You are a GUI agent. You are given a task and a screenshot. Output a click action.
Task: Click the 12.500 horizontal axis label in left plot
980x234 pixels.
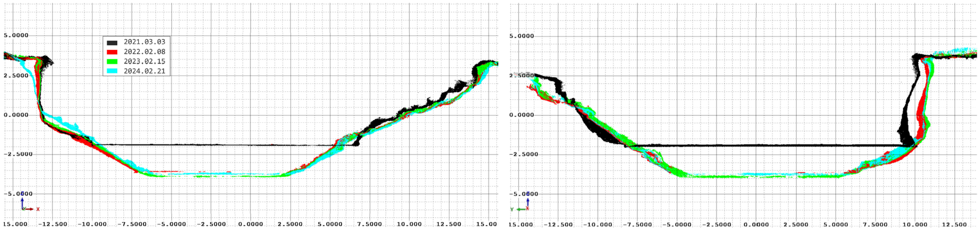(448, 224)
